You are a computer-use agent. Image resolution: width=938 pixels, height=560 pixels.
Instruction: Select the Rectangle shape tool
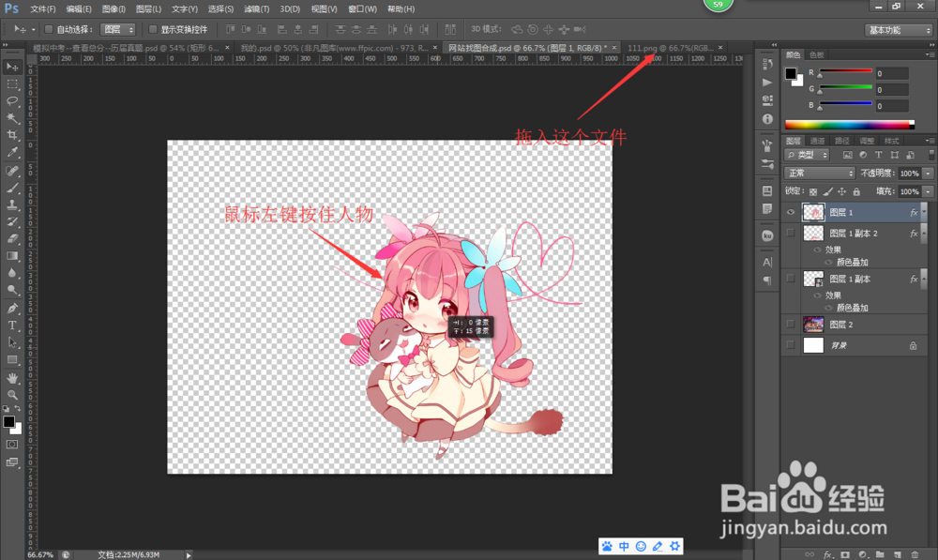pyautogui.click(x=12, y=359)
